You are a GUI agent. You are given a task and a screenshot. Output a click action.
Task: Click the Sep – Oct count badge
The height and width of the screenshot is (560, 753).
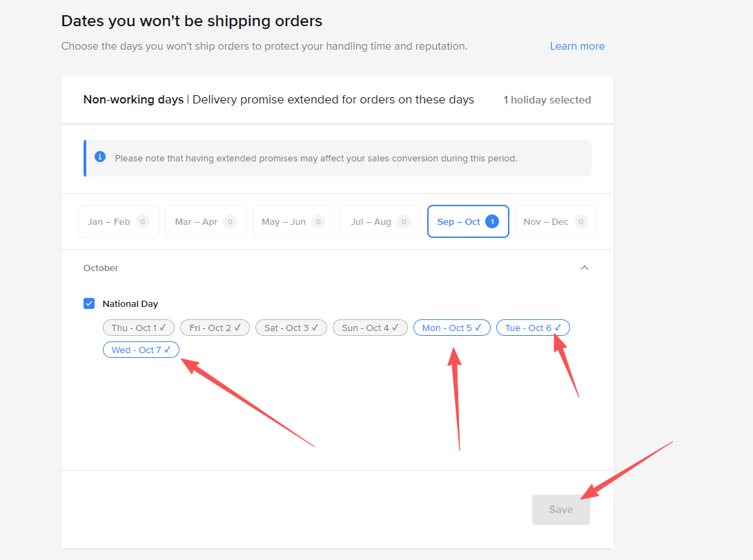coord(491,221)
